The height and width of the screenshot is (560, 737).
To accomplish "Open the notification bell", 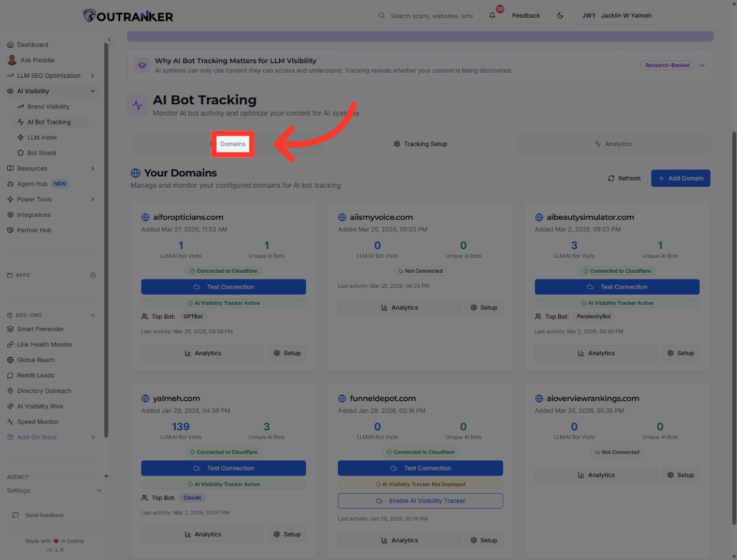I will pos(491,16).
